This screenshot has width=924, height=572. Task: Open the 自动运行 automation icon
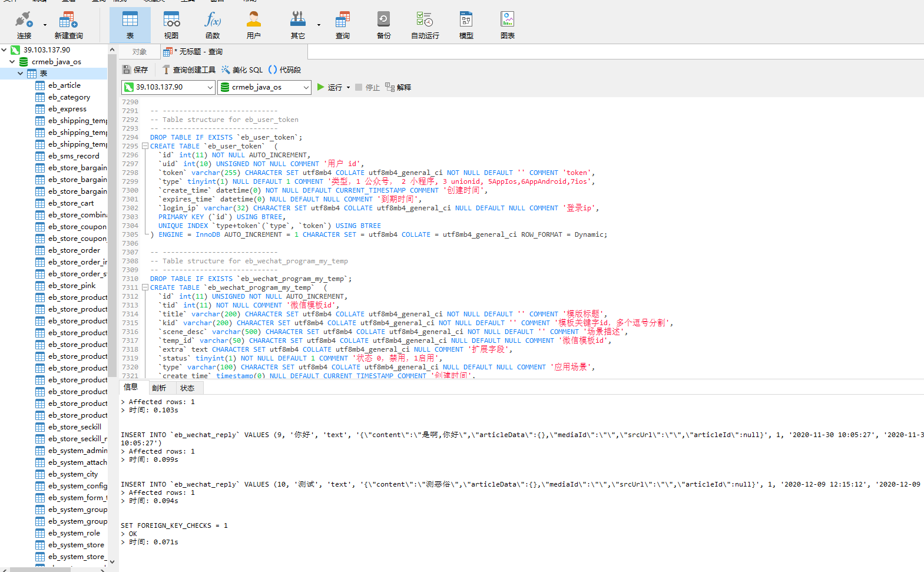[425, 25]
